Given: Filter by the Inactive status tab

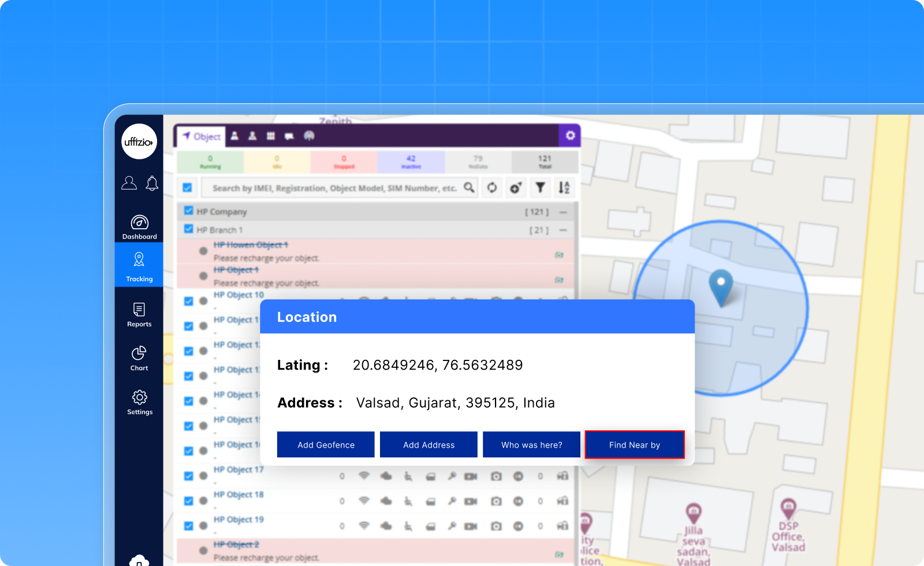Looking at the screenshot, I should (x=411, y=162).
